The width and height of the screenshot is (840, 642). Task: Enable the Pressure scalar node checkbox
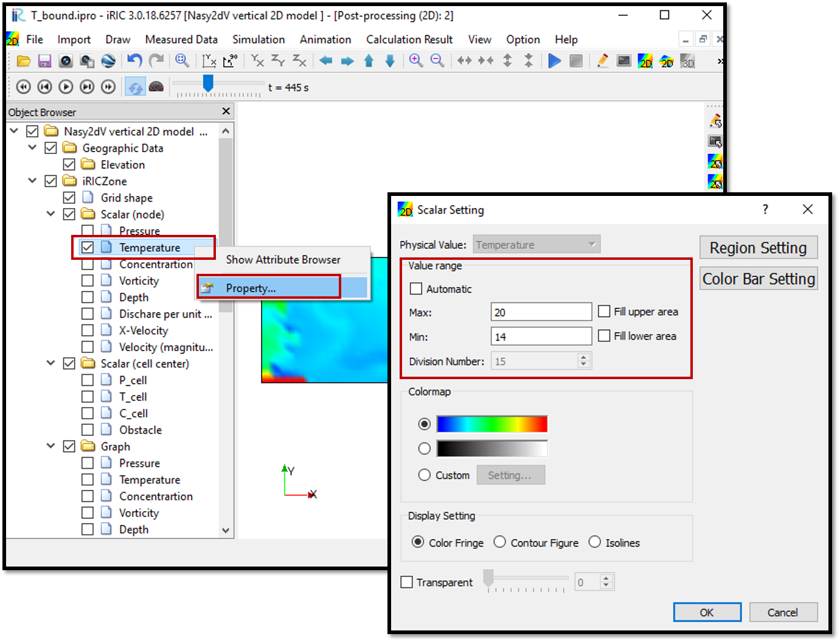(88, 231)
